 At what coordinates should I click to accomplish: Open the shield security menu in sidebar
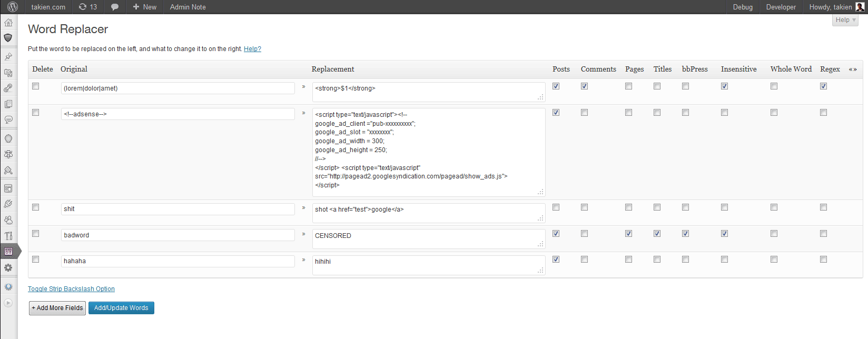[8, 38]
